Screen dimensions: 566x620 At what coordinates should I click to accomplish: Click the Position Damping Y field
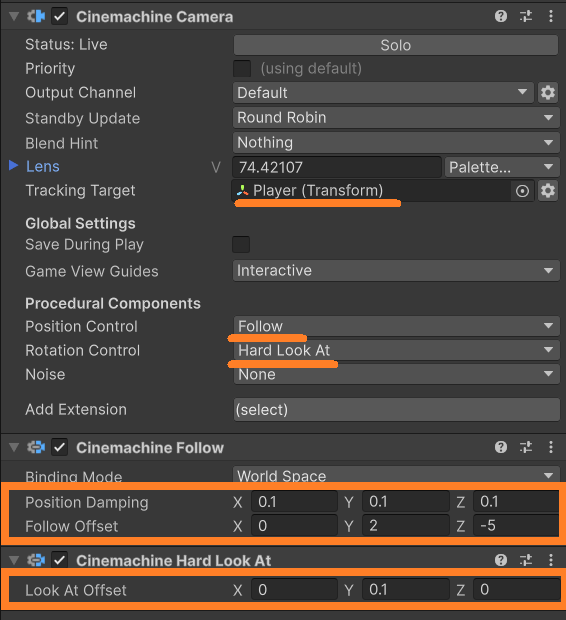click(405, 502)
